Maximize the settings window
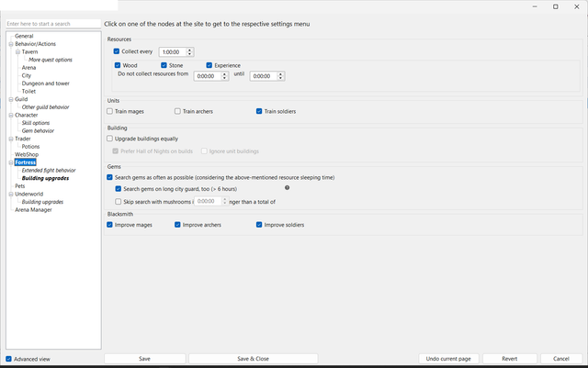This screenshot has height=368, width=588. click(x=555, y=6)
